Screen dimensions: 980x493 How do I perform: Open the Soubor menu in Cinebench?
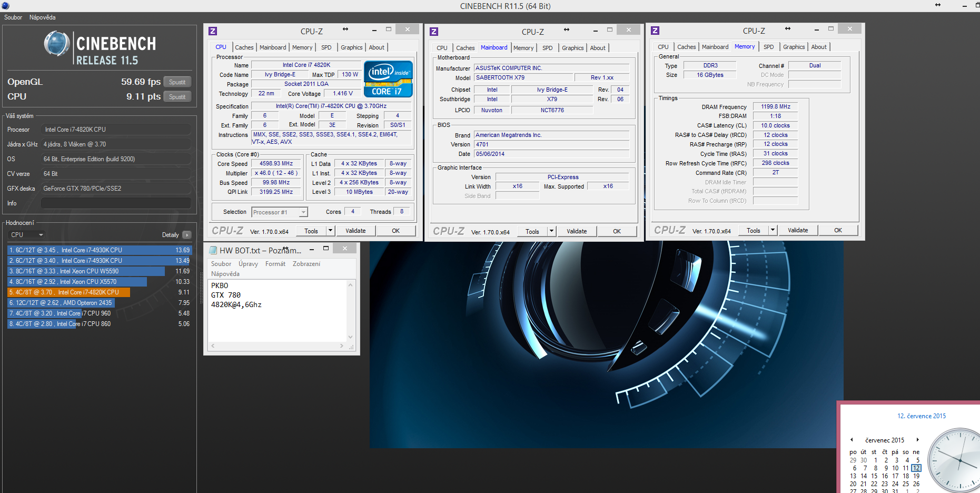click(x=13, y=17)
